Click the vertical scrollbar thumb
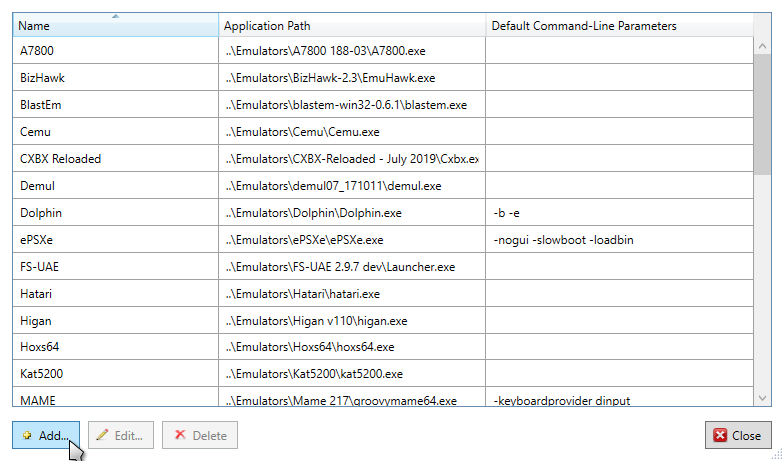Viewport: 784px width, 461px height. click(762, 114)
